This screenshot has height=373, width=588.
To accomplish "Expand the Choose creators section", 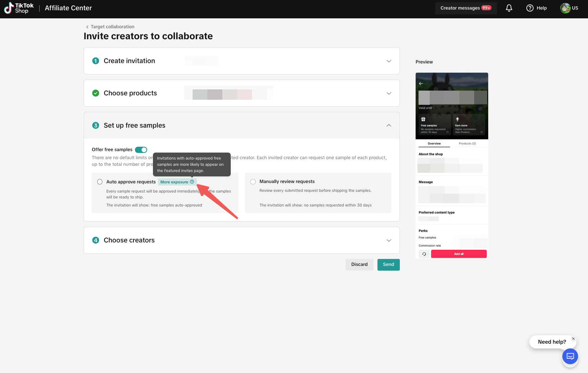I will pyautogui.click(x=389, y=240).
